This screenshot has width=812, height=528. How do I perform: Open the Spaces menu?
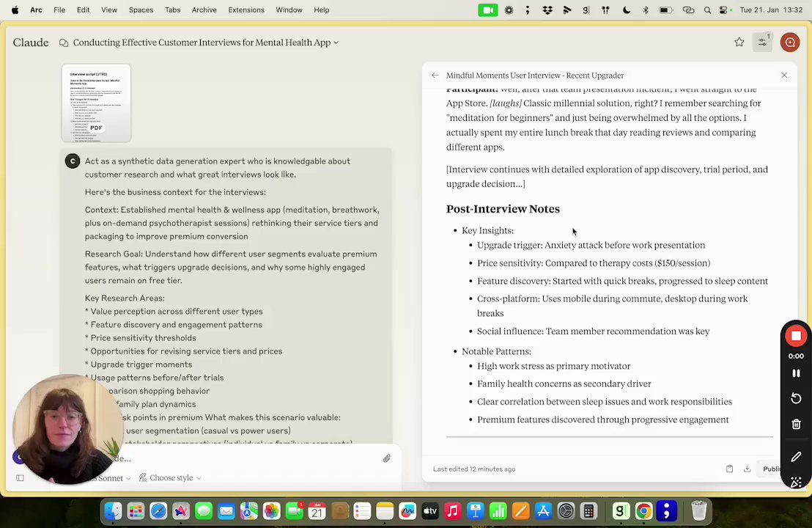click(141, 10)
